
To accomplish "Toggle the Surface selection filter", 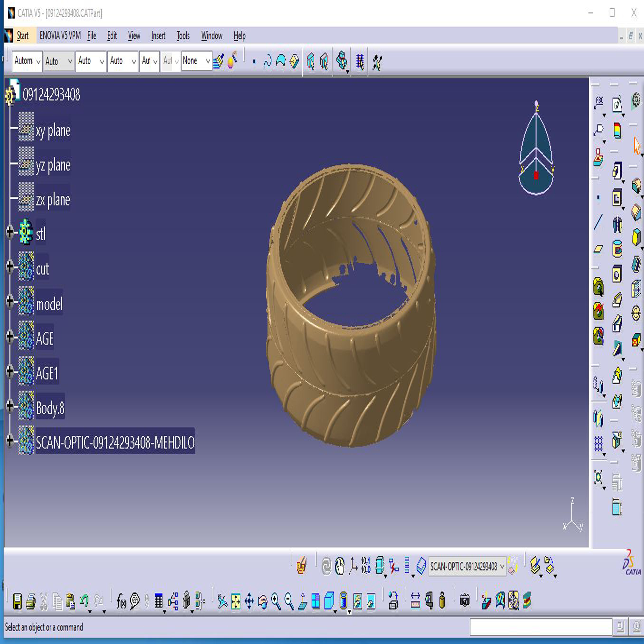I will (x=281, y=62).
